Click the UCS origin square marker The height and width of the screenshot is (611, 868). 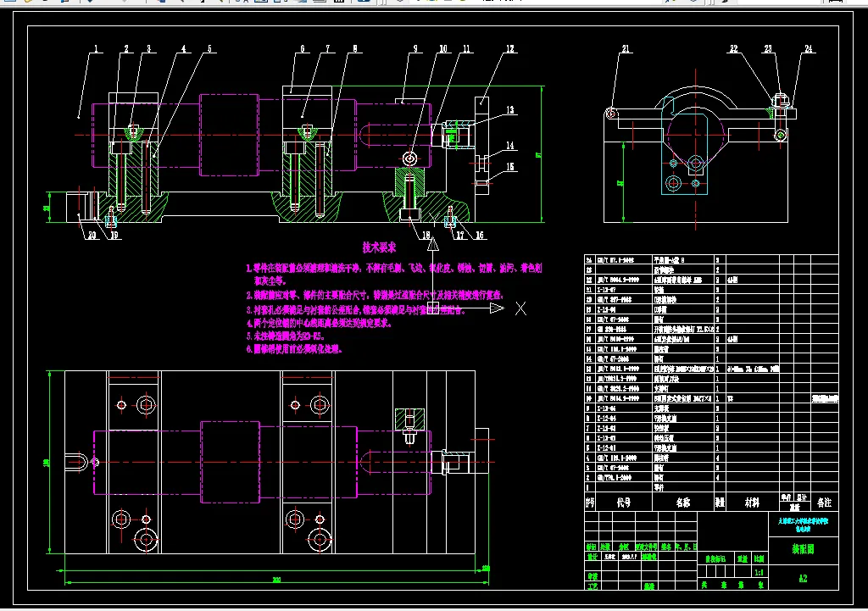point(433,308)
